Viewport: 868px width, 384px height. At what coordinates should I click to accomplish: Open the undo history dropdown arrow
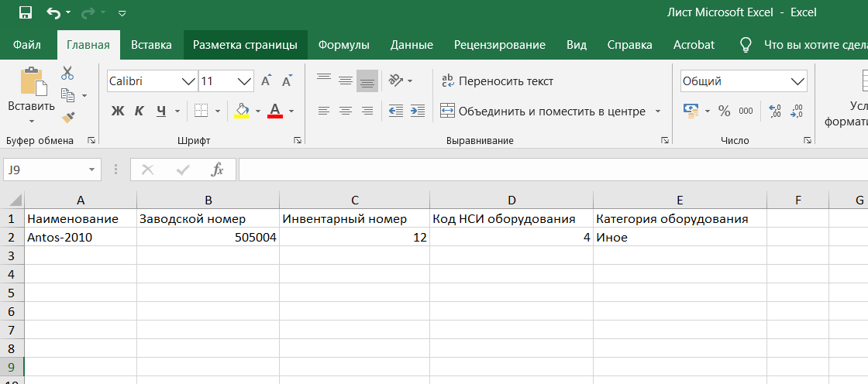(67, 12)
